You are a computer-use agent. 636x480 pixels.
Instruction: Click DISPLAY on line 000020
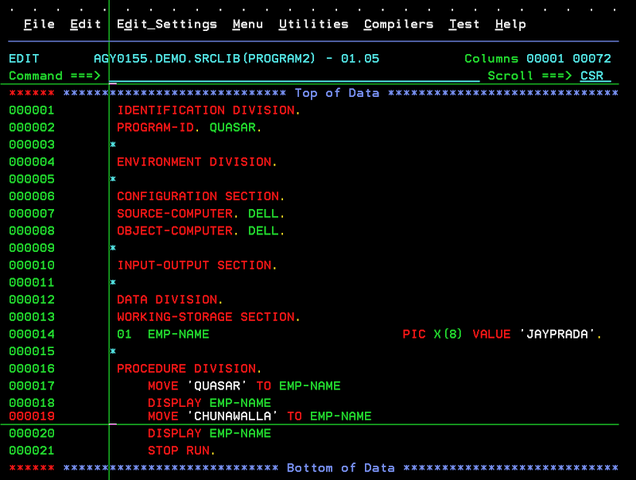pyautogui.click(x=174, y=433)
